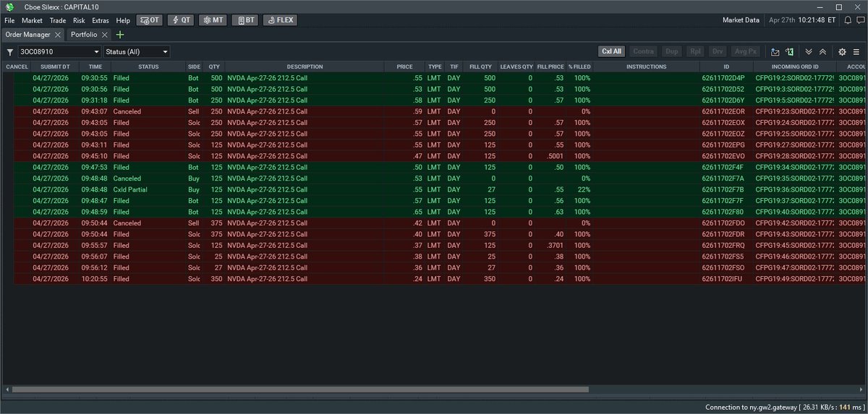This screenshot has width=868, height=414.
Task: Open the account 3OC08910 dropdown
Action: [60, 52]
